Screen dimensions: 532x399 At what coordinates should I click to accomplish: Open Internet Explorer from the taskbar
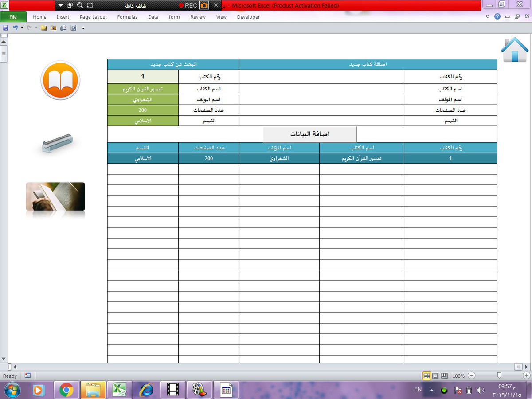(x=146, y=390)
